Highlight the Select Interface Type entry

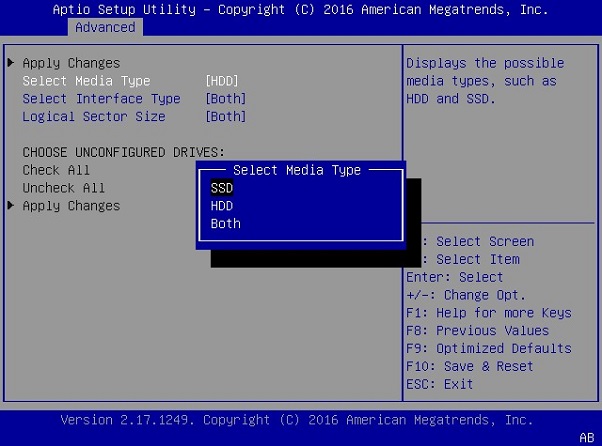101,99
